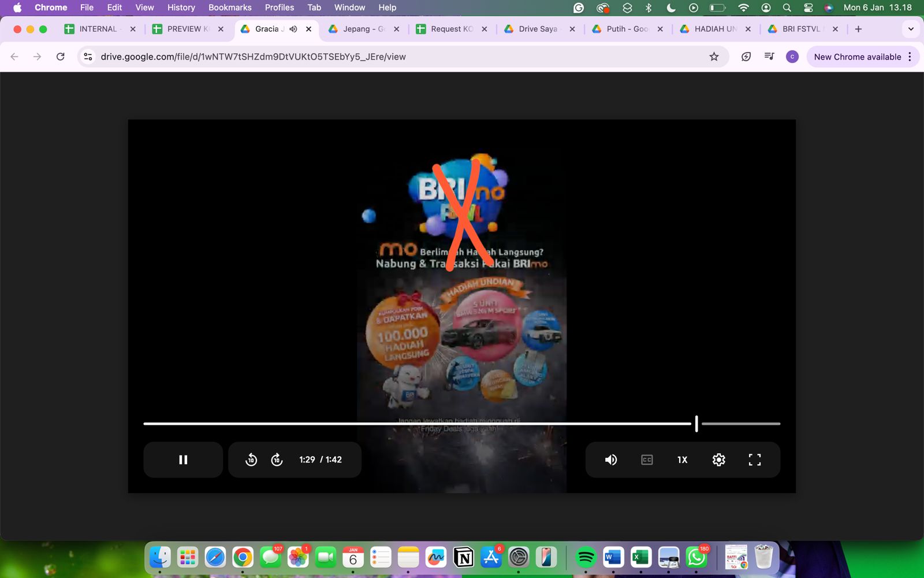
Task: Open a new browser tab
Action: (x=858, y=29)
